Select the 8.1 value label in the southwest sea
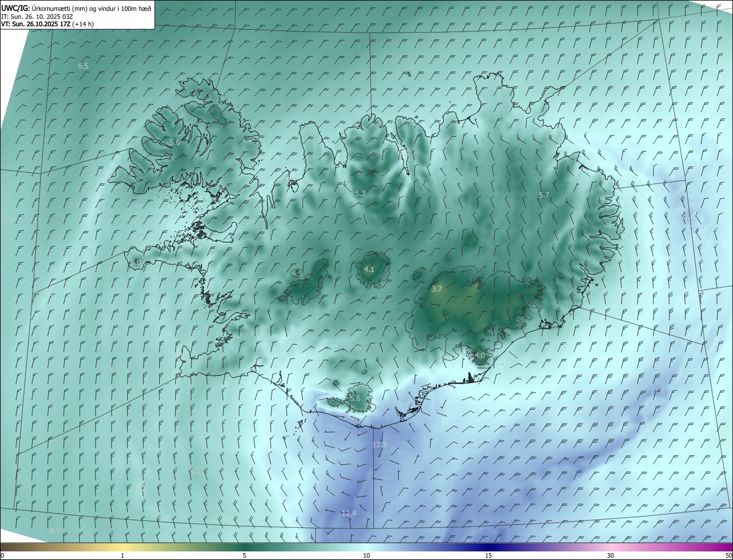Screen dimensions: 733x560 [195, 471]
